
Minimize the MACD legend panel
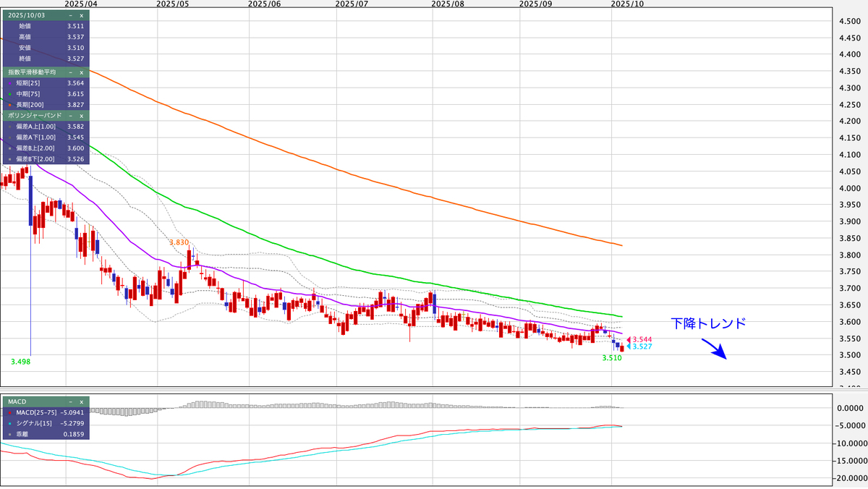pyautogui.click(x=70, y=401)
